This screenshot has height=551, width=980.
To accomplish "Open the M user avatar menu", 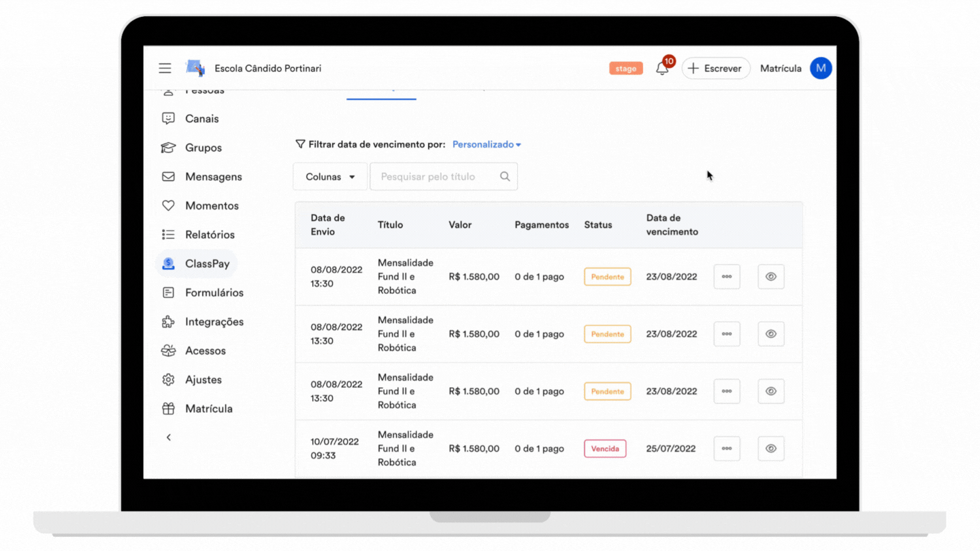I will point(821,68).
